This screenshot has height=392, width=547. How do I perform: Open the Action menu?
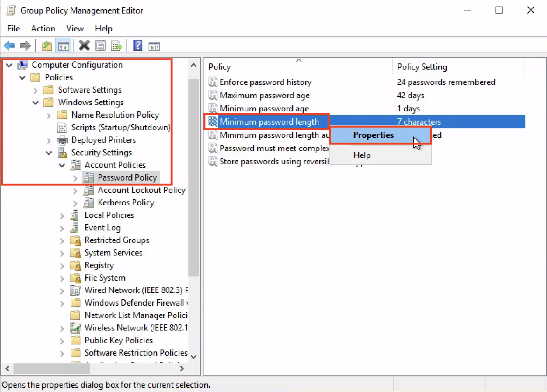[x=43, y=29]
